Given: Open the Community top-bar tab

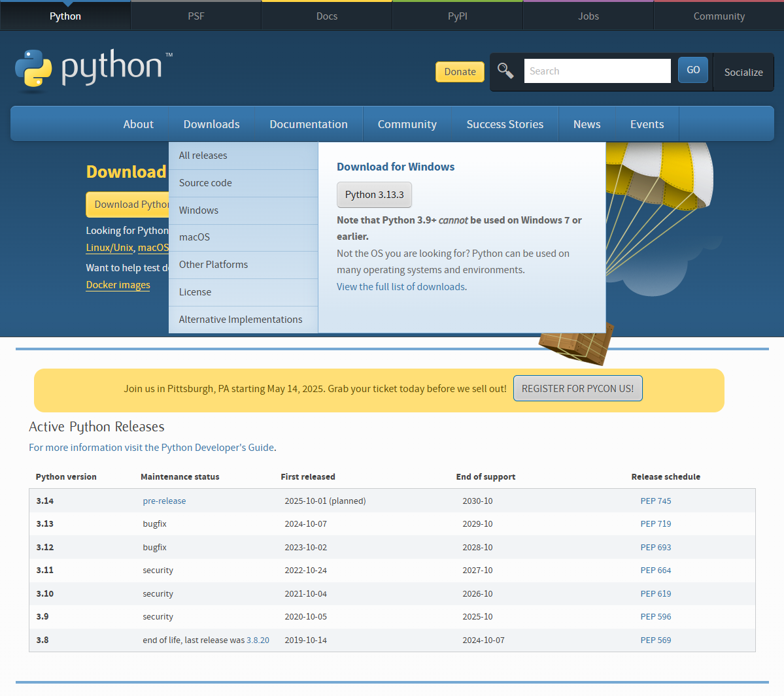Looking at the screenshot, I should tap(719, 16).
